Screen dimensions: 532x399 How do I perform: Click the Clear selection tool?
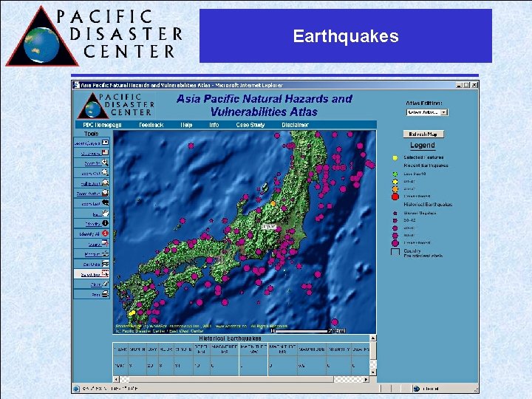106,284
